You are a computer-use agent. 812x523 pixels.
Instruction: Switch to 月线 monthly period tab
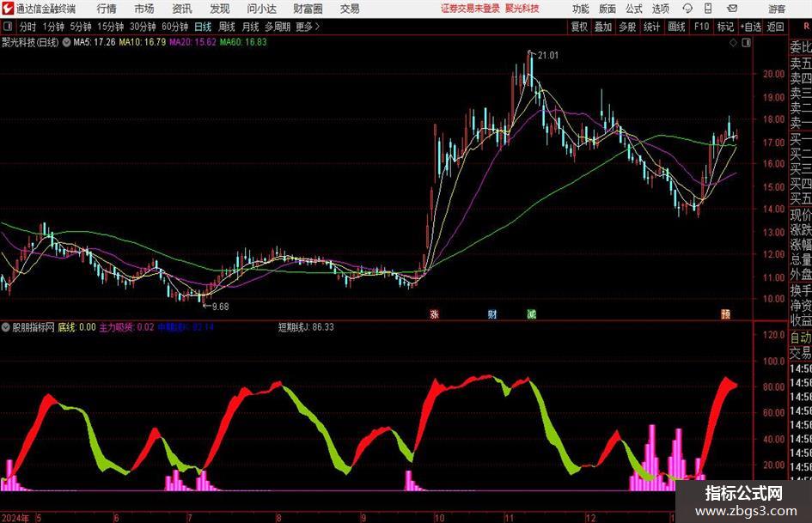[x=250, y=27]
